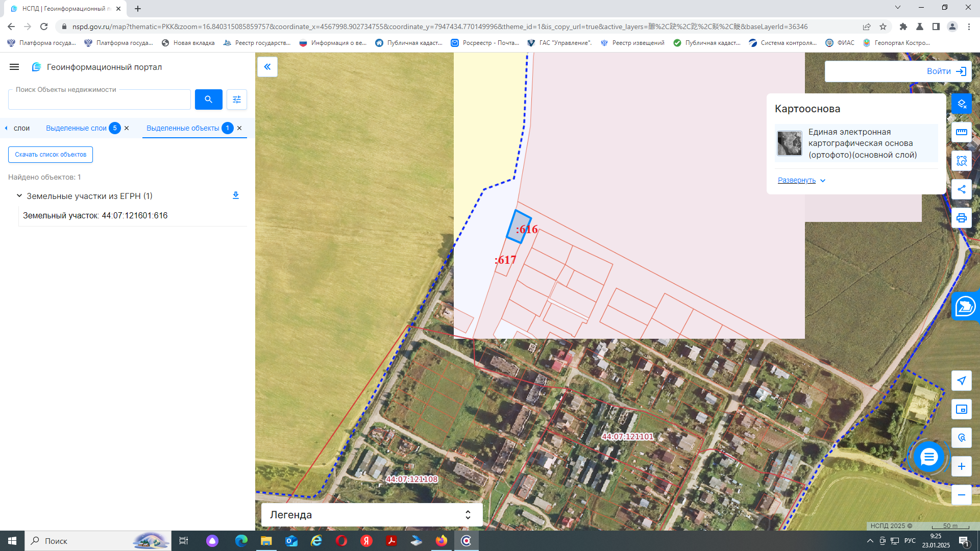The image size is (980, 551).
Task: Click the share map icon
Action: 962,189
